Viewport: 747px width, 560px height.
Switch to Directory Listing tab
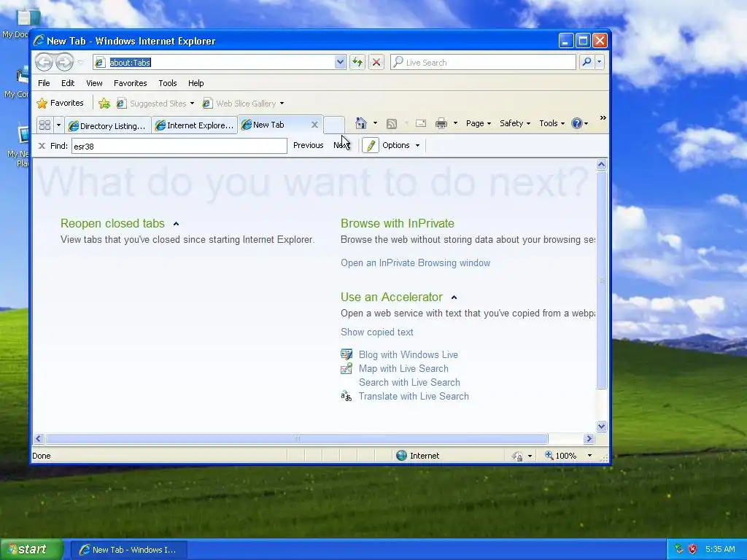(x=108, y=125)
